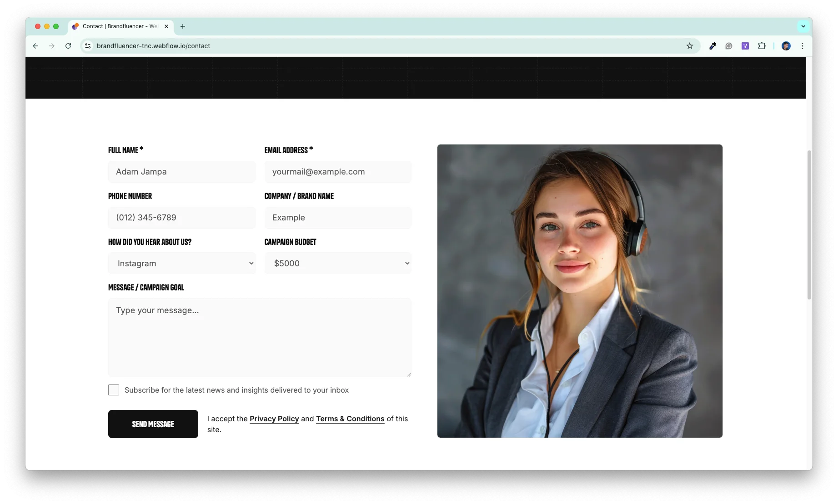Enable the newsletter subscription checkbox
The width and height of the screenshot is (838, 504).
[113, 390]
